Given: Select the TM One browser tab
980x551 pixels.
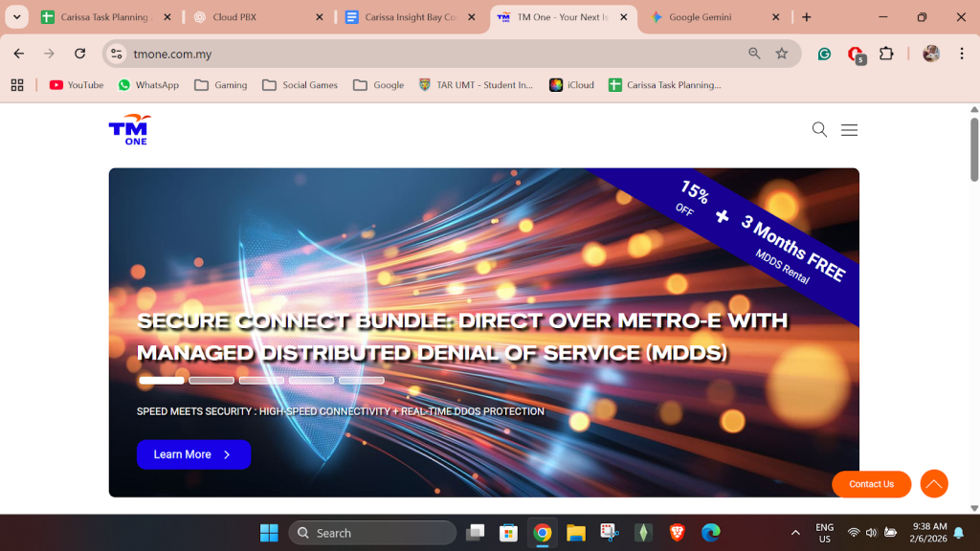Looking at the screenshot, I should click(562, 17).
